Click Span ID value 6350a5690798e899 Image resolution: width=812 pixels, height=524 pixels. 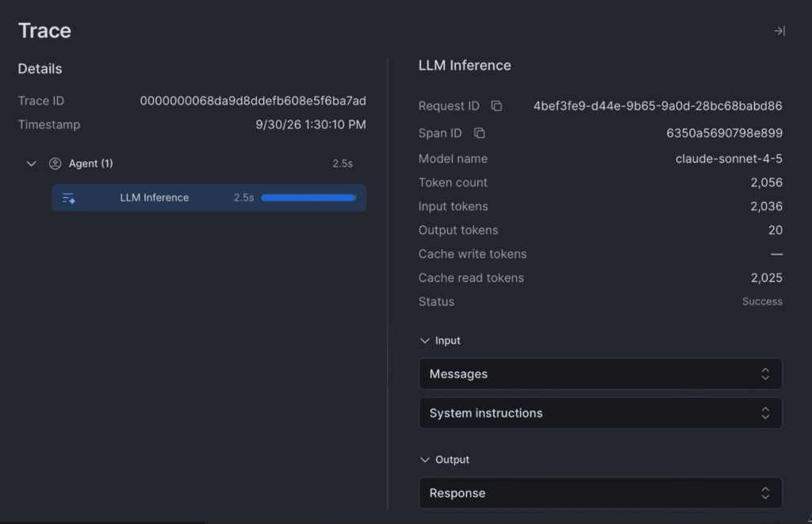(724, 133)
